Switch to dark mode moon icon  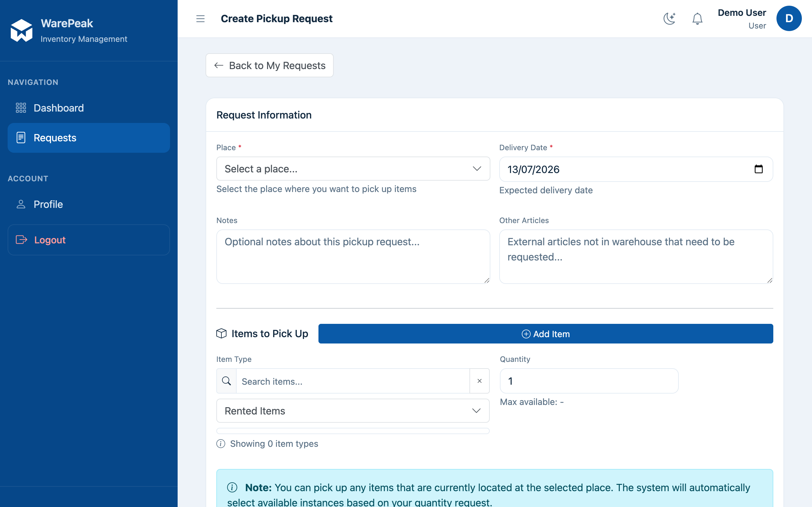click(x=669, y=18)
